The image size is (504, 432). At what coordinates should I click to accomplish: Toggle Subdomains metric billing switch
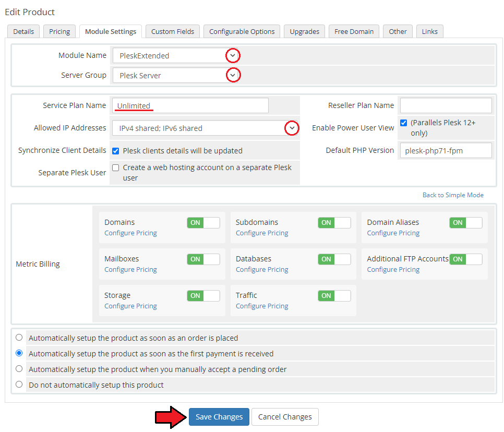(334, 223)
